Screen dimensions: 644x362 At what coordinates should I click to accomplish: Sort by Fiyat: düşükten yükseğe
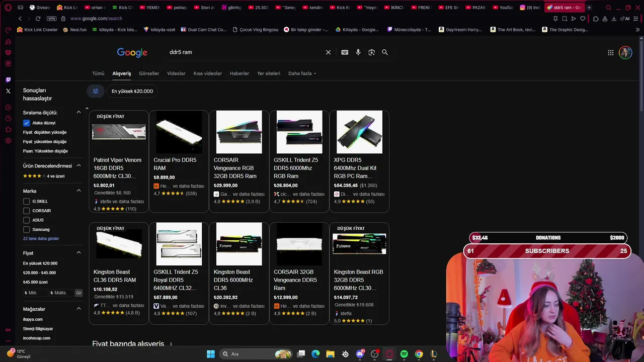(x=45, y=132)
